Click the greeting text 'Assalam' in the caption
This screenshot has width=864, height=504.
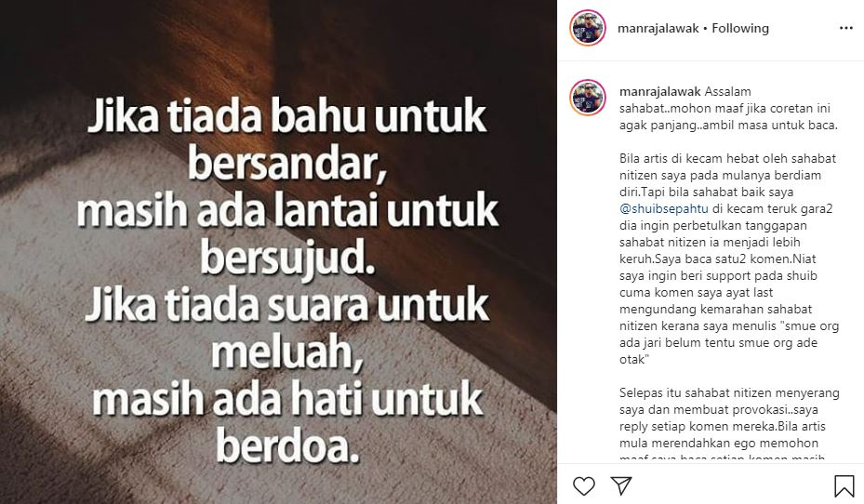click(727, 91)
